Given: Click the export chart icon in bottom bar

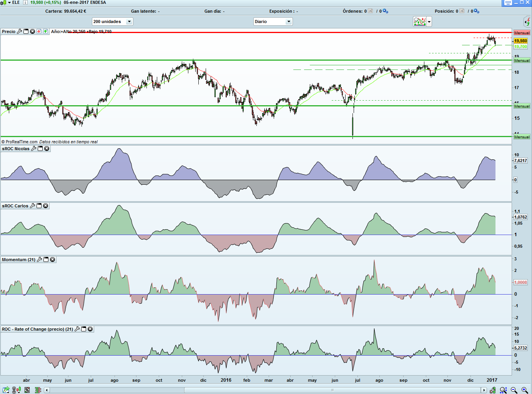Looking at the screenshot, I should [x=6, y=390].
